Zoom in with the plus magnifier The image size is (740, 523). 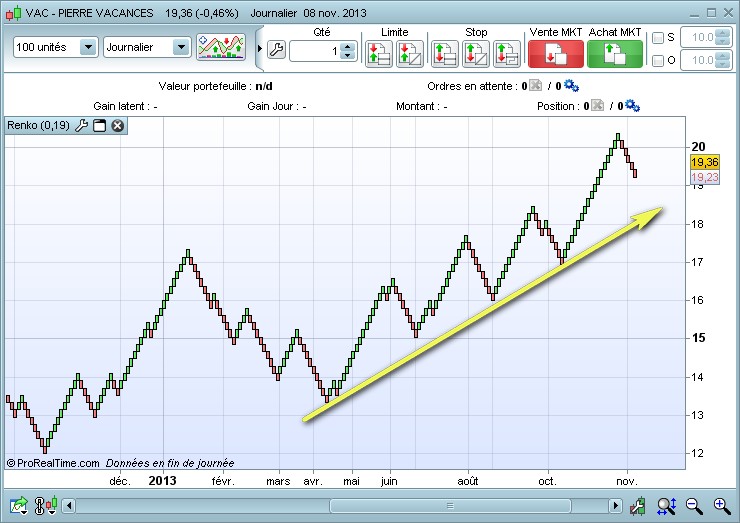click(722, 506)
